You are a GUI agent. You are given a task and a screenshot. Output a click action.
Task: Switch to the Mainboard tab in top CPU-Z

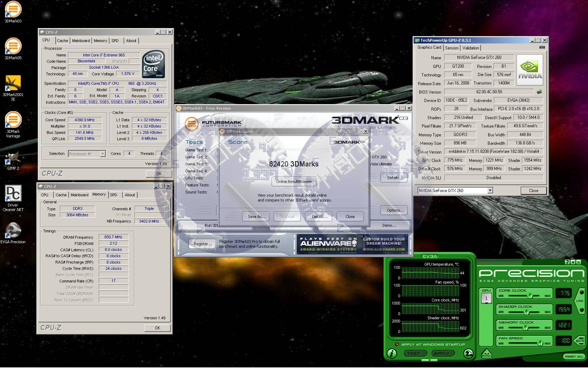81,41
